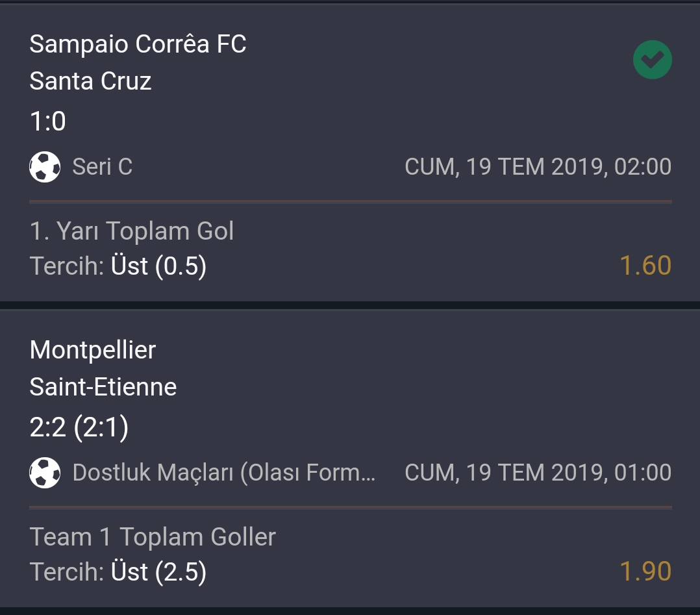Image resolution: width=700 pixels, height=615 pixels.
Task: Click the Tercih: Üst (0.5) selection
Action: (x=118, y=266)
